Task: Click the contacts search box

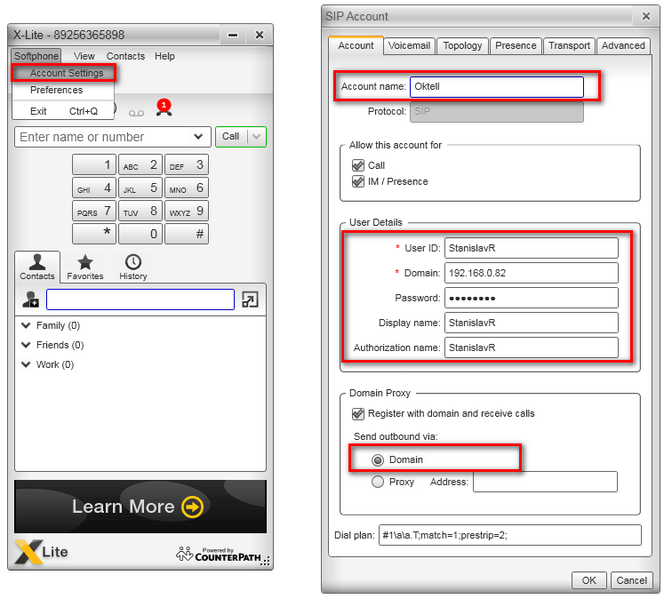Action: (x=140, y=299)
